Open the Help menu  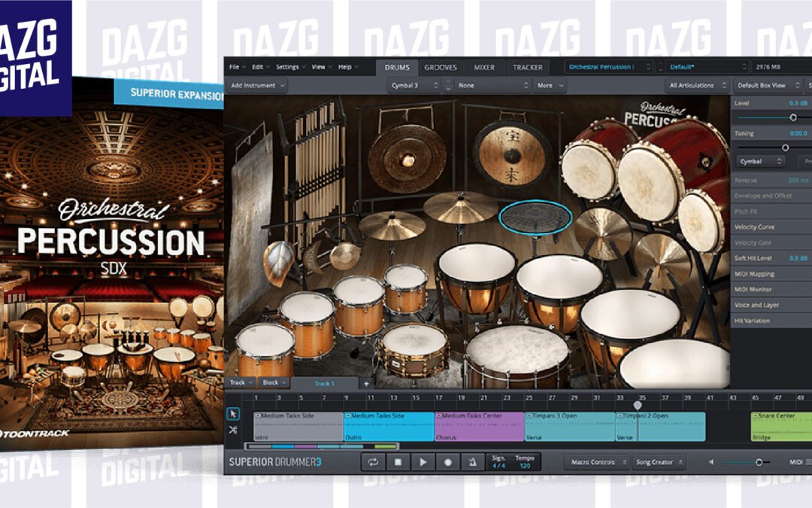[347, 67]
